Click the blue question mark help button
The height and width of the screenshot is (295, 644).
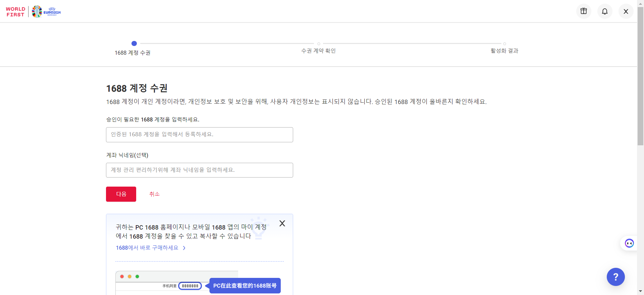(615, 277)
